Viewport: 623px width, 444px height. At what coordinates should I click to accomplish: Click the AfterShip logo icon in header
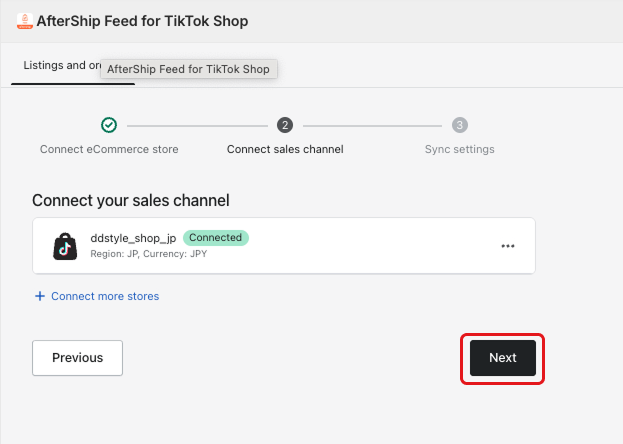coord(25,21)
